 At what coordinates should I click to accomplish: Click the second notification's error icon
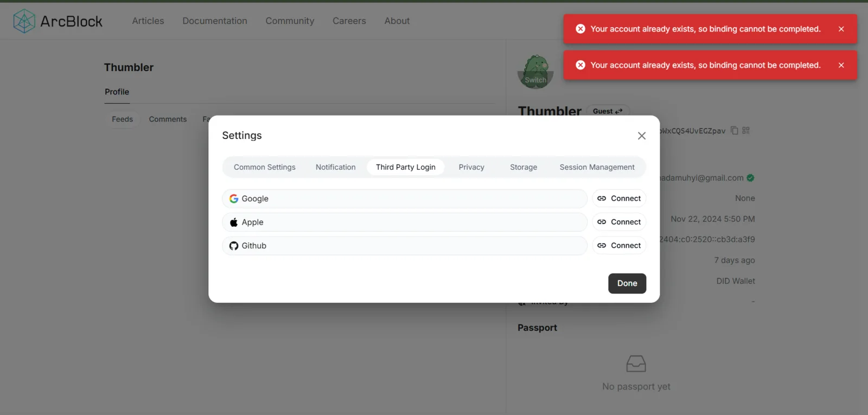[580, 65]
